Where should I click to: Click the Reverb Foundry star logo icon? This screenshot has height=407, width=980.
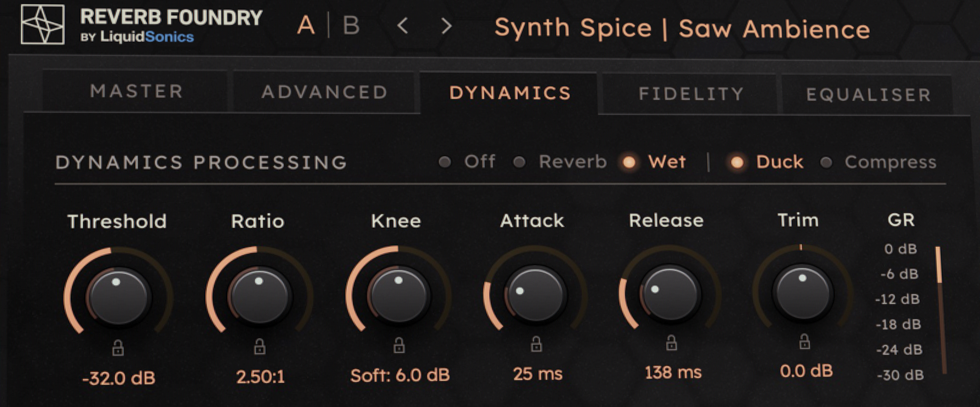(x=43, y=24)
